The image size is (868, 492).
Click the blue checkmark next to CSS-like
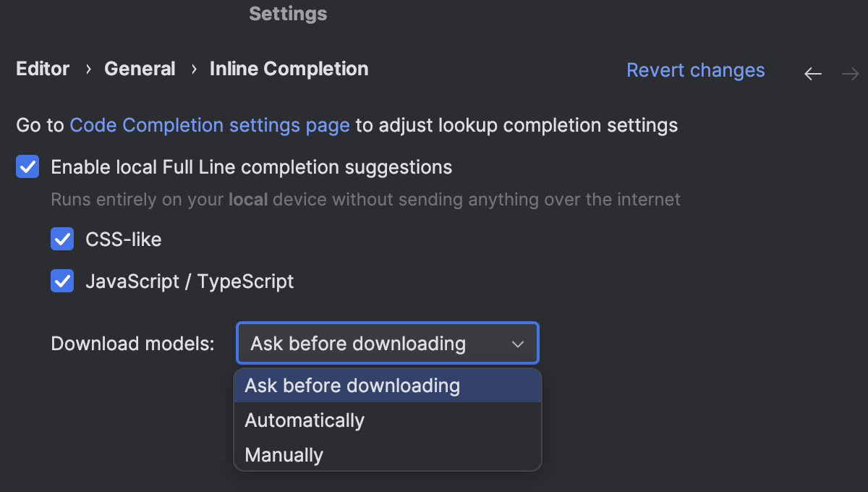[62, 239]
